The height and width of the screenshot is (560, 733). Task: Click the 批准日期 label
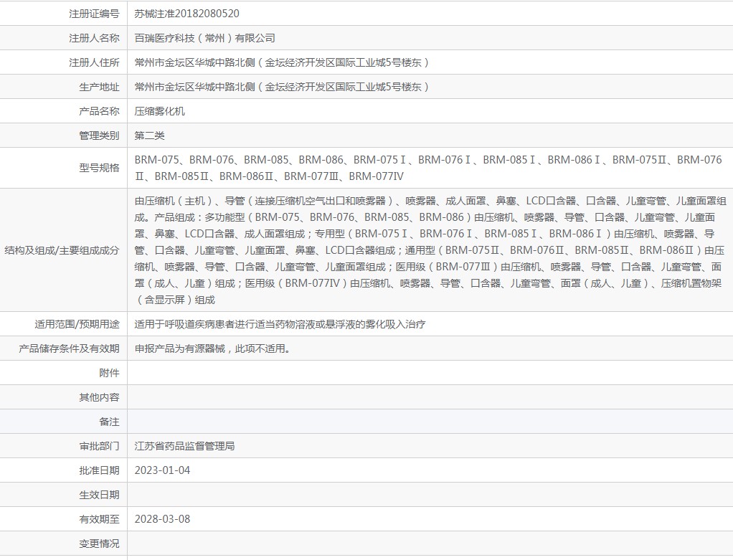[x=99, y=470]
